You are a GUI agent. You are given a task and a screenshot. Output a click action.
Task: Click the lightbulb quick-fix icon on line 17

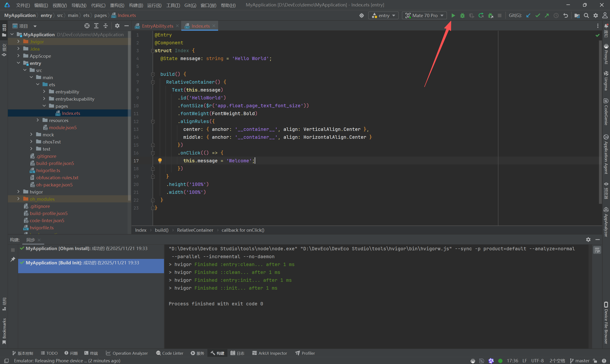coord(160,161)
